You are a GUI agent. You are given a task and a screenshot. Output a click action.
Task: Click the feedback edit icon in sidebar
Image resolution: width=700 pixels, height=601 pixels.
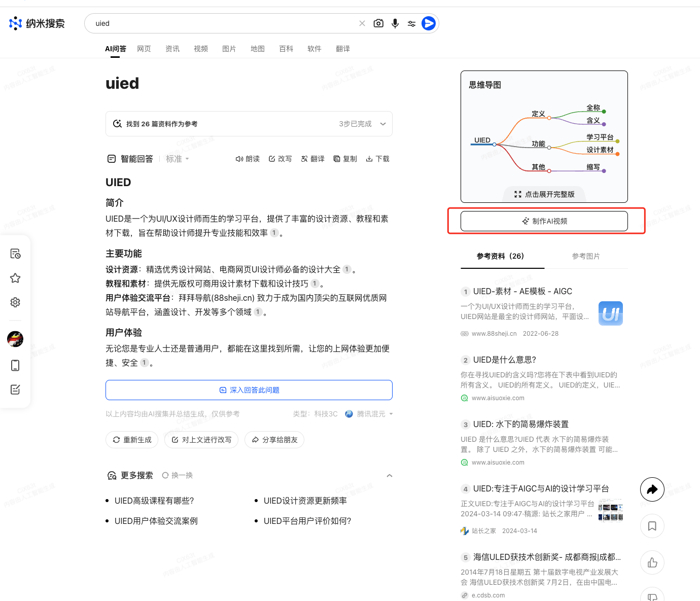15,390
